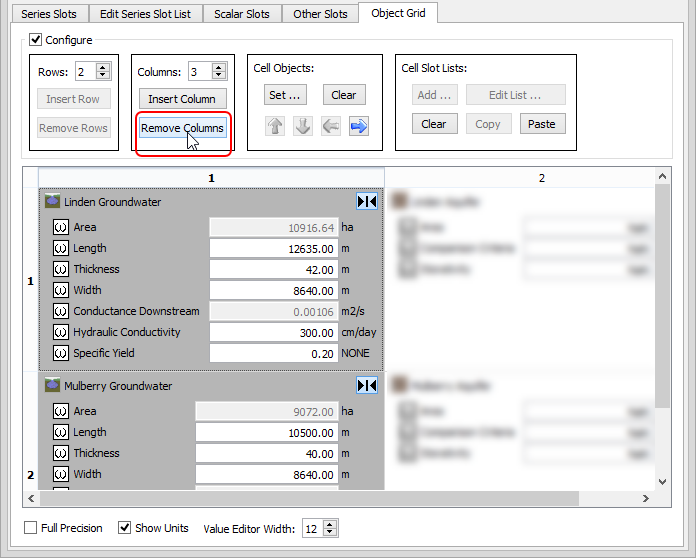Increase the Rows spinner value

tap(104, 67)
